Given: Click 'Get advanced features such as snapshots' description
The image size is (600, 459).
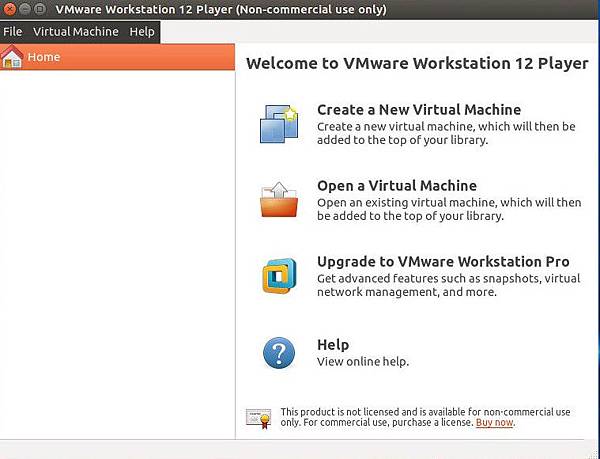Looking at the screenshot, I should point(448,285).
